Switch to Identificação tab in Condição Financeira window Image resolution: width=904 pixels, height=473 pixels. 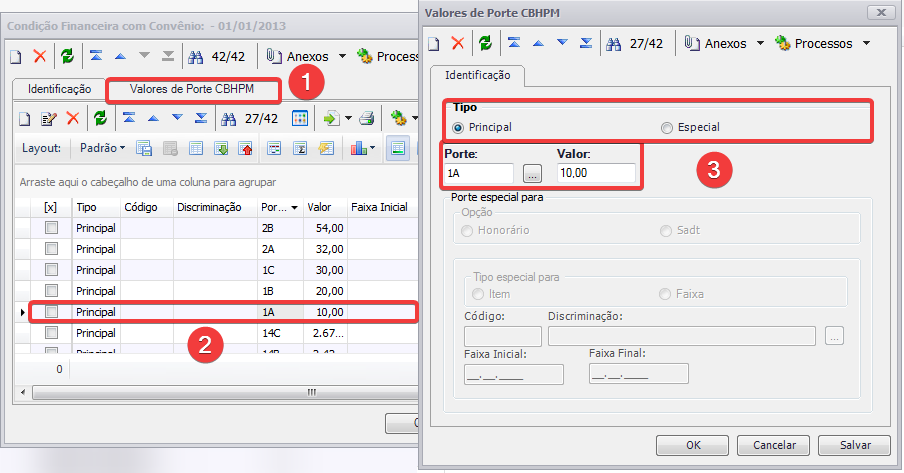click(59, 89)
